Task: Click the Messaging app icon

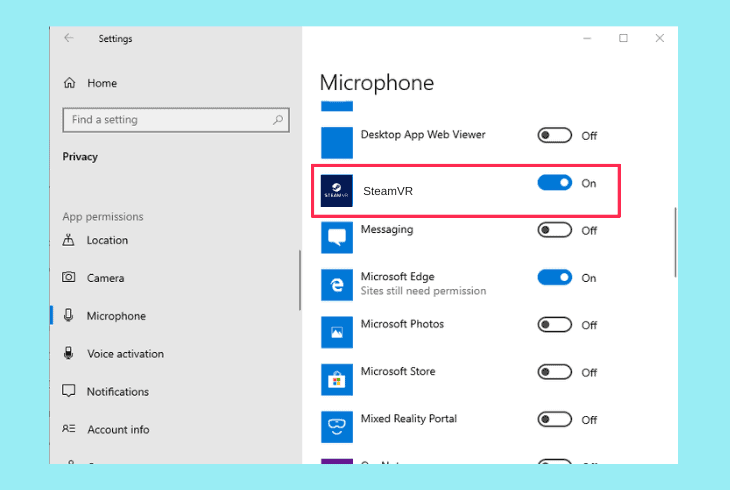Action: point(337,238)
